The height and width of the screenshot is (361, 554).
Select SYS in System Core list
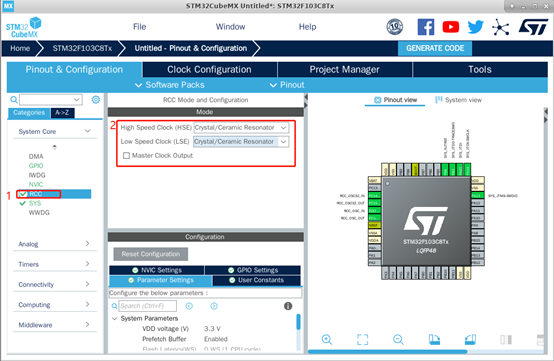click(35, 203)
